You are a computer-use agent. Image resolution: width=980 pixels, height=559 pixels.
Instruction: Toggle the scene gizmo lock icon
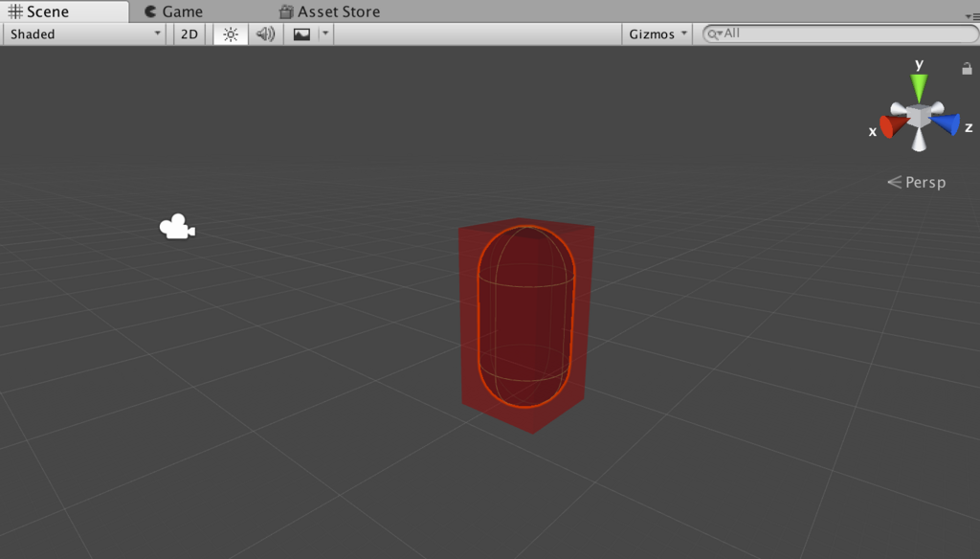[967, 68]
